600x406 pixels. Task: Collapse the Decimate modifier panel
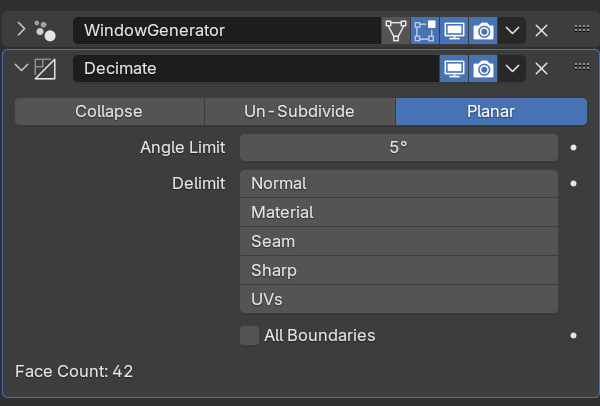click(x=21, y=68)
